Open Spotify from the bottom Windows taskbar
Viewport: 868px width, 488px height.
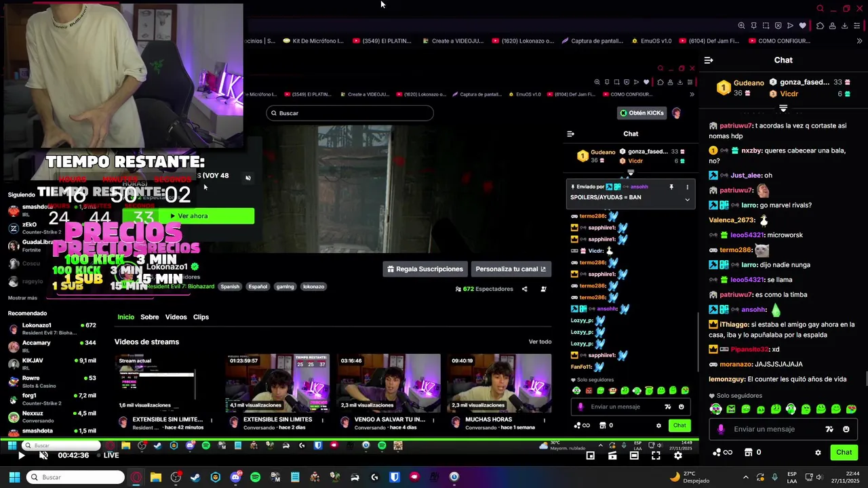pos(255,477)
